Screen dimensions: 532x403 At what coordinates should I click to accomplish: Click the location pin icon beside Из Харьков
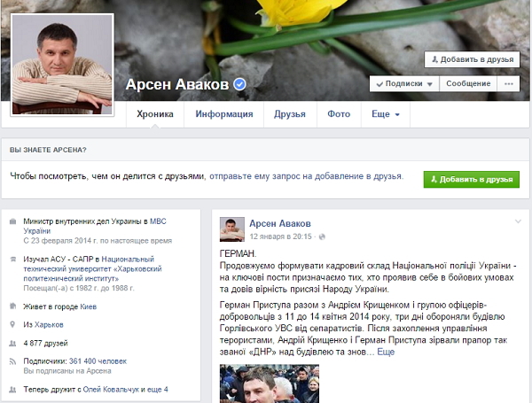tap(12, 324)
